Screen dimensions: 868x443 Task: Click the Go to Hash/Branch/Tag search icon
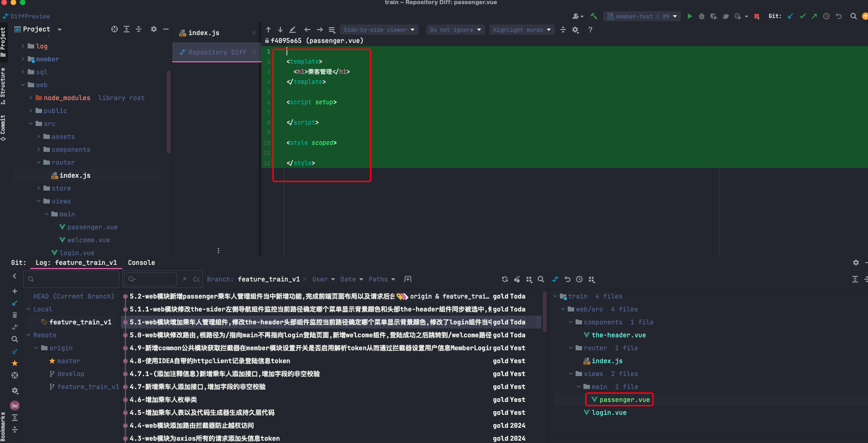click(x=541, y=279)
